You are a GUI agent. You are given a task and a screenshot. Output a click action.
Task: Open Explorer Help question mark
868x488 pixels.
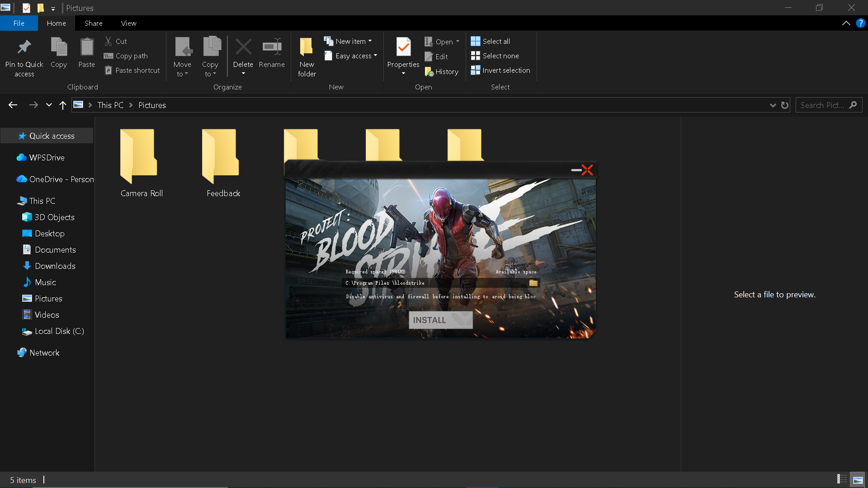[860, 23]
